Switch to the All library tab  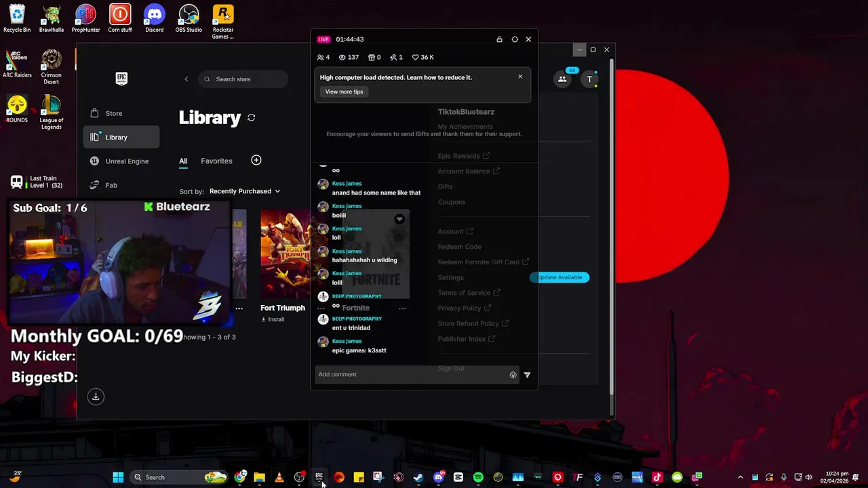pos(183,161)
